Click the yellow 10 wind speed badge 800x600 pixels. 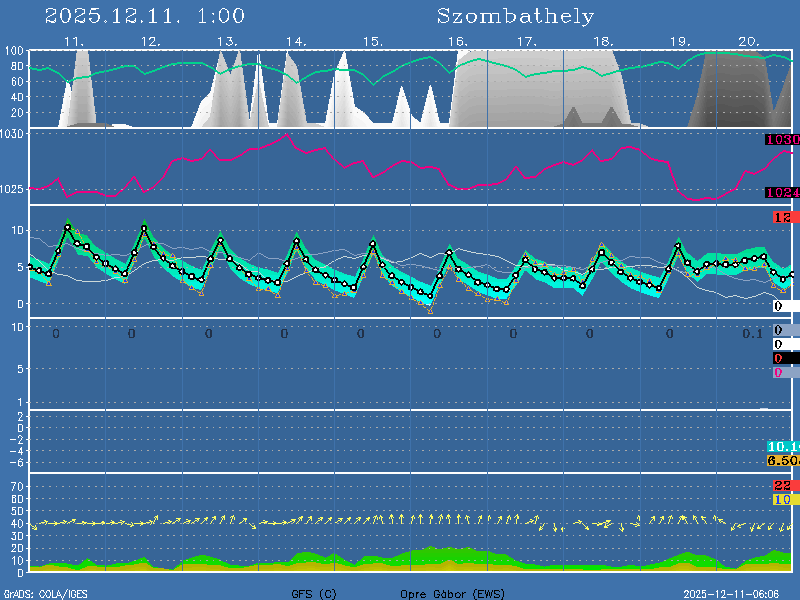point(783,499)
